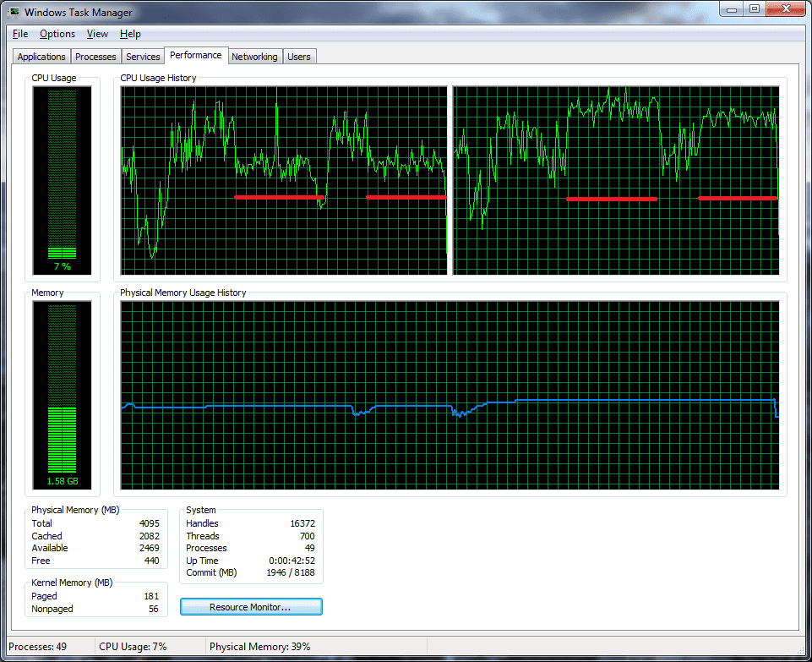Image resolution: width=812 pixels, height=662 pixels.
Task: Click the Paged kernel memory value 181
Action: (x=151, y=596)
